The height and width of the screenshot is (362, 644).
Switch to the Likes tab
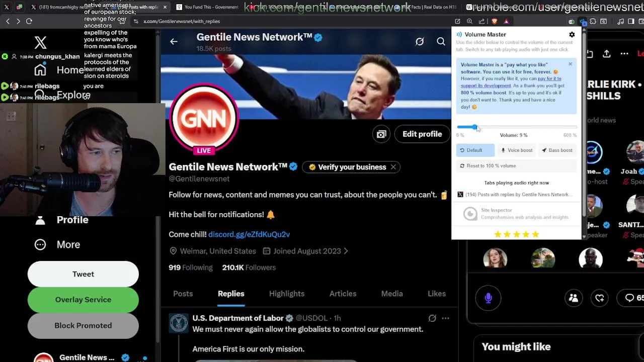[x=437, y=294]
